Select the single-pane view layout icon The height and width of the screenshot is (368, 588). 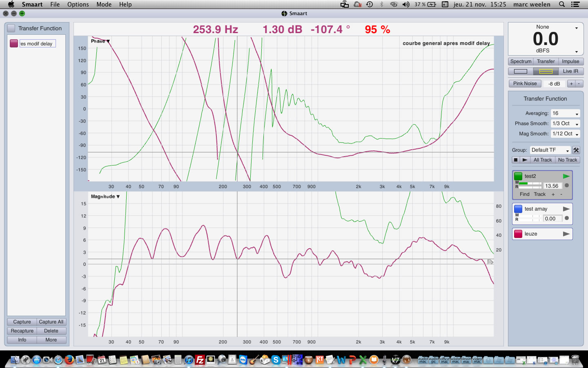coord(520,71)
